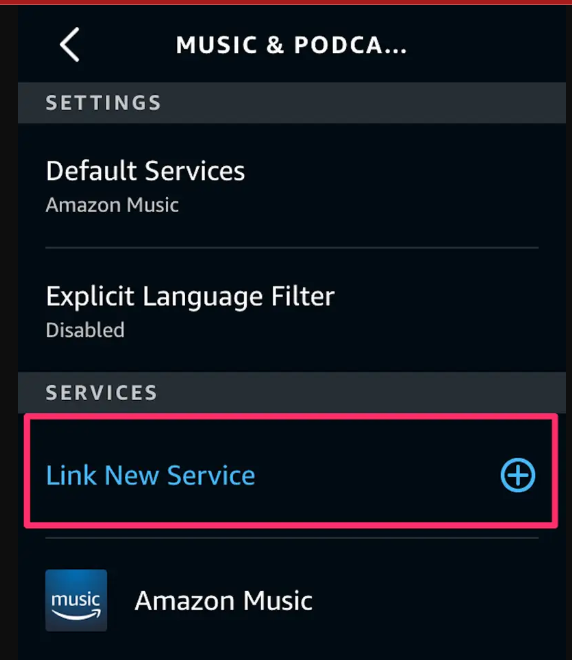Click the word 'Services' in Default Services
The image size is (572, 660).
point(195,171)
